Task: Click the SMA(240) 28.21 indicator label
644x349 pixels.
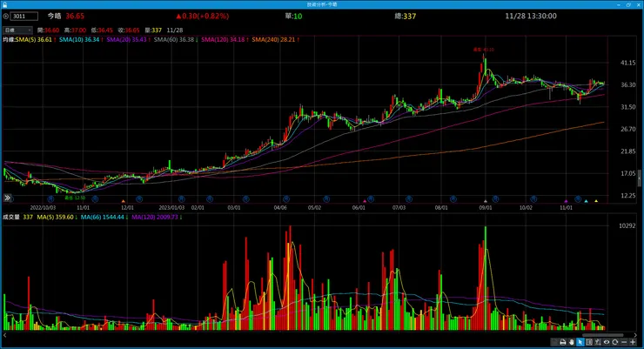Action: 273,40
